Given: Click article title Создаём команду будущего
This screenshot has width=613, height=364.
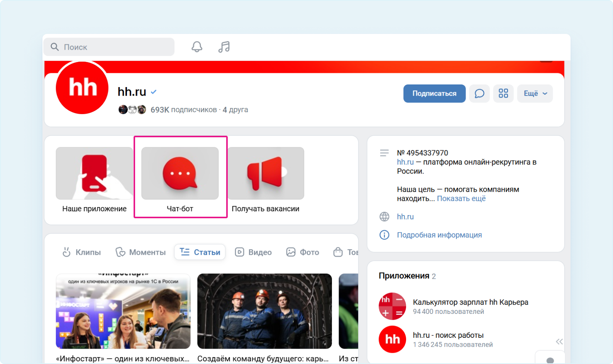Looking at the screenshot, I should click(263, 359).
